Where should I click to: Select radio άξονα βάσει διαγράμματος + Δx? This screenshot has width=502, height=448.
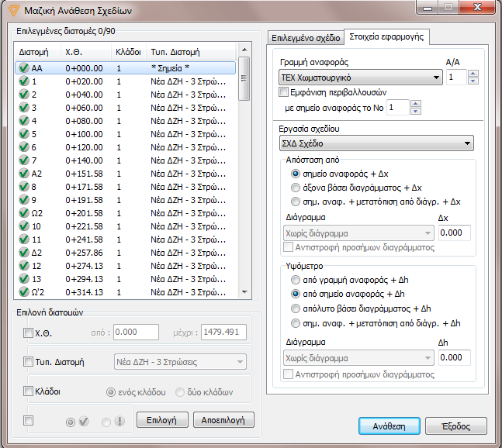pyautogui.click(x=295, y=188)
